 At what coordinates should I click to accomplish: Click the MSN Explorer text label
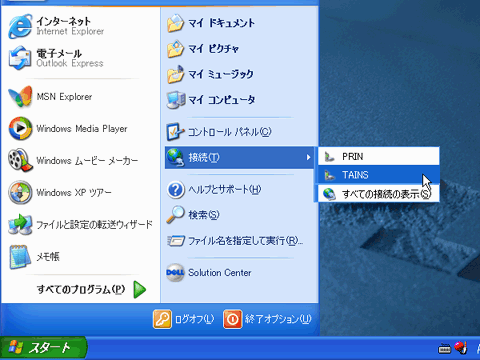coord(64,97)
